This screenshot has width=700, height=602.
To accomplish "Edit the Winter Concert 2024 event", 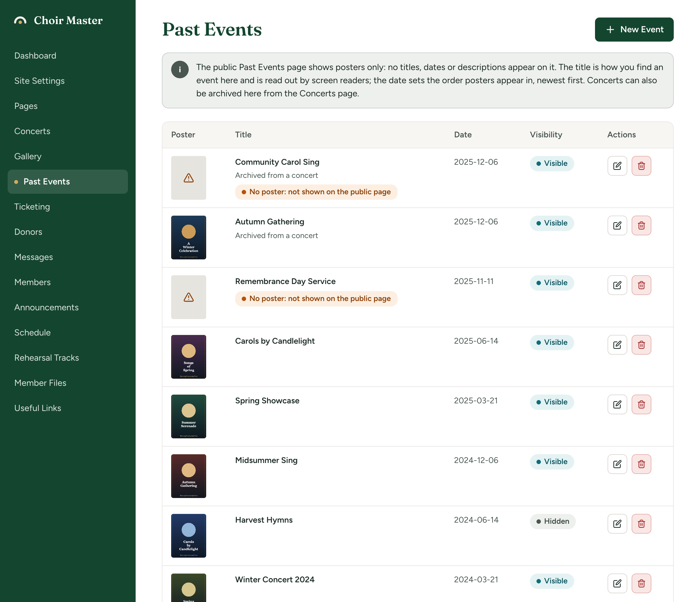I will point(617,583).
